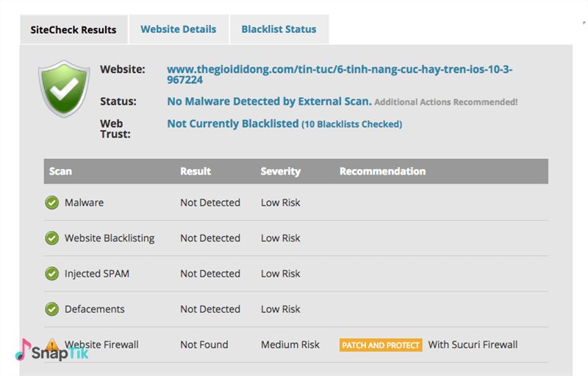This screenshot has height=376, width=588.
Task: Click the Injected SPAM green check icon
Action: pyautogui.click(x=51, y=274)
